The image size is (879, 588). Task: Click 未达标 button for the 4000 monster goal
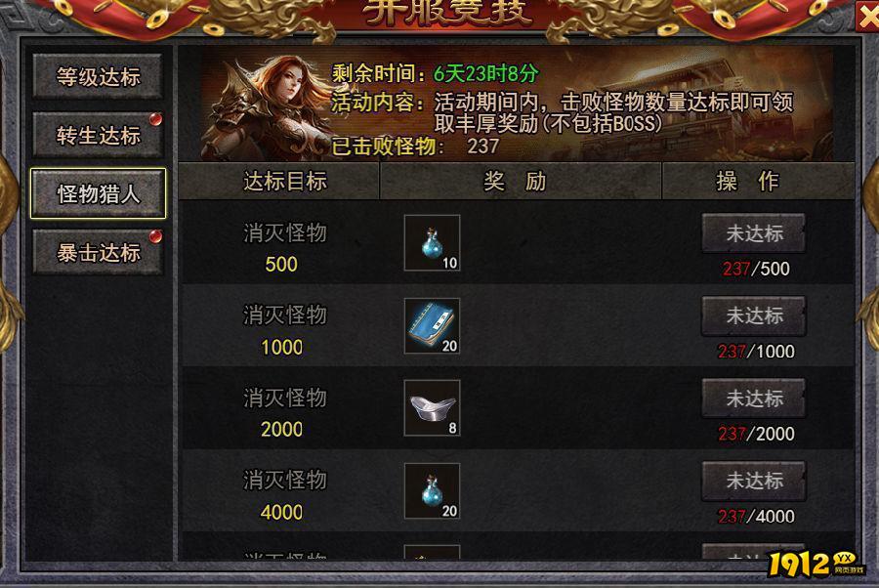click(753, 481)
